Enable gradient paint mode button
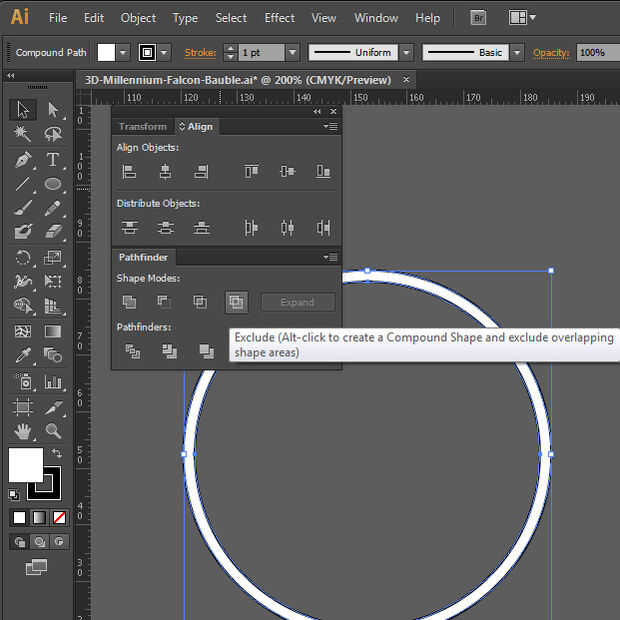This screenshot has height=620, width=620. (x=39, y=517)
